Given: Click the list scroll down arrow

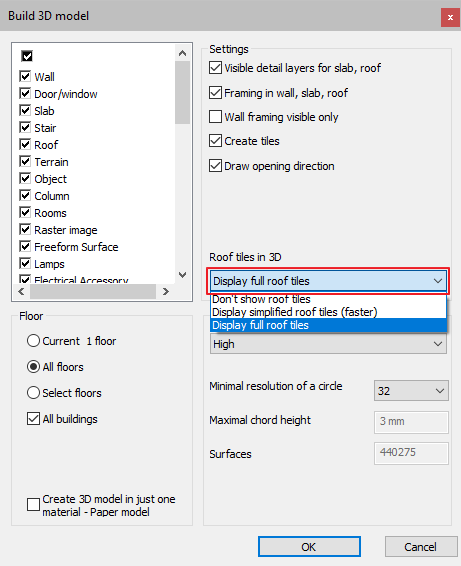Looking at the screenshot, I should pyautogui.click(x=183, y=275).
